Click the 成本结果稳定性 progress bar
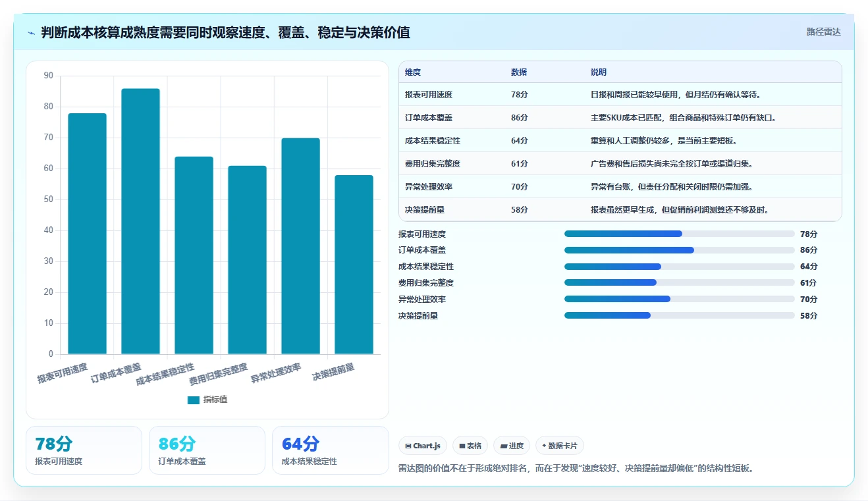Screen dimensions: 868x501 click(x=680, y=267)
